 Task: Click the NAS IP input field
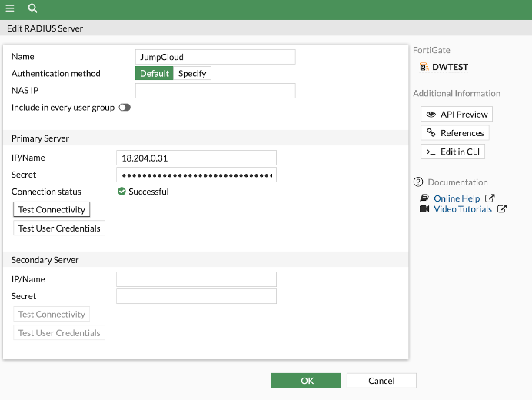point(215,91)
